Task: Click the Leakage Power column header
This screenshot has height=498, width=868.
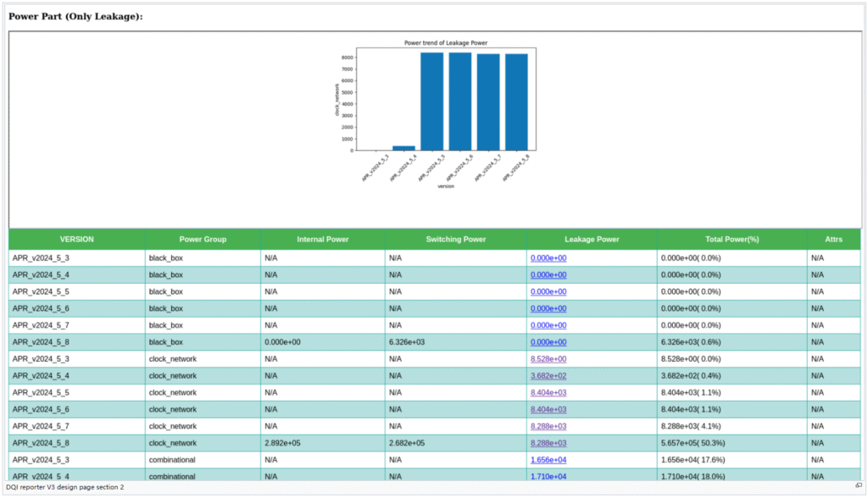Action: [x=592, y=240]
